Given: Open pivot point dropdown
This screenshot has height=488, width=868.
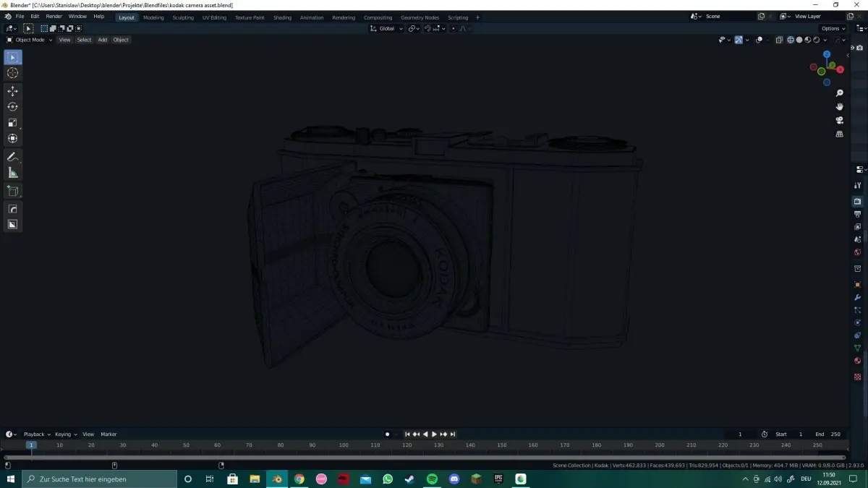Looking at the screenshot, I should [414, 28].
